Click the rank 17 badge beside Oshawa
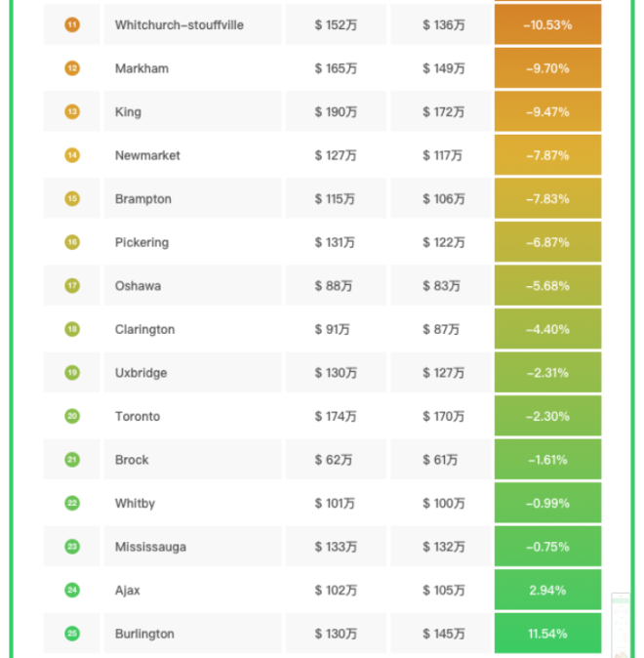 [x=72, y=286]
